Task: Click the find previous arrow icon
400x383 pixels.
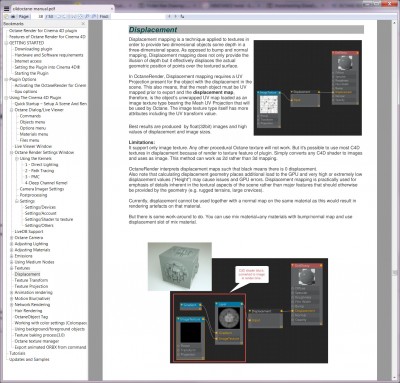Action: point(169,16)
